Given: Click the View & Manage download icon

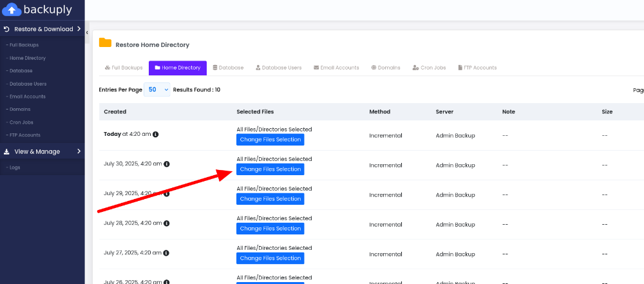Looking at the screenshot, I should (x=6, y=151).
